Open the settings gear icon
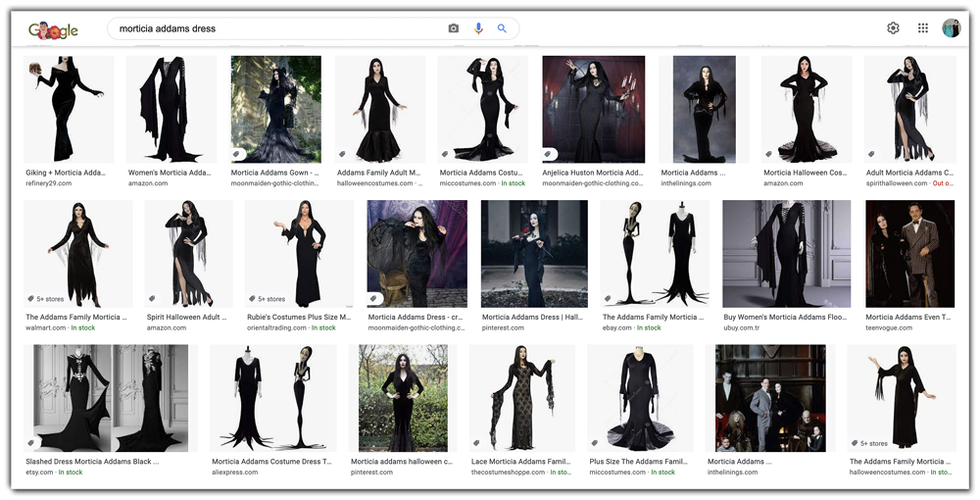Screen dimensions: 980x500 click(x=893, y=27)
